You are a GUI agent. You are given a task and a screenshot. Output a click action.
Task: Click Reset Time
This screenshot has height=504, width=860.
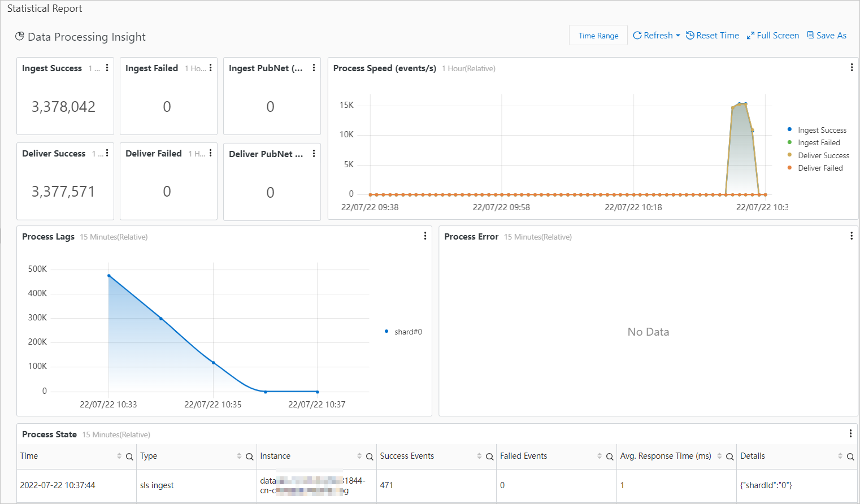pos(713,35)
